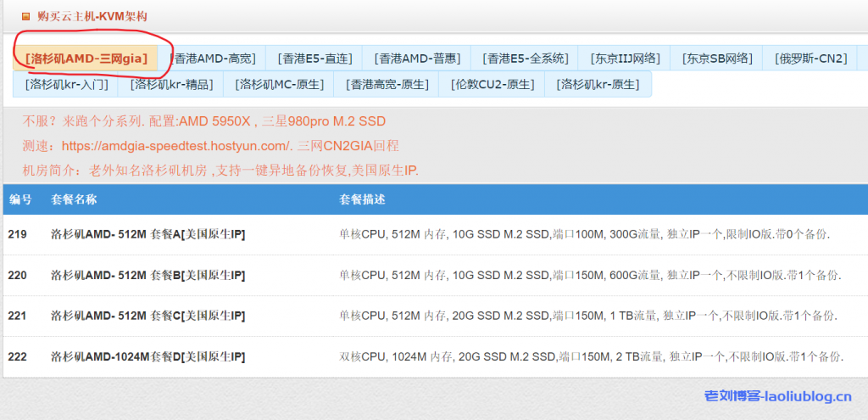Click plan number 220
The height and width of the screenshot is (420, 868).
pos(17,276)
